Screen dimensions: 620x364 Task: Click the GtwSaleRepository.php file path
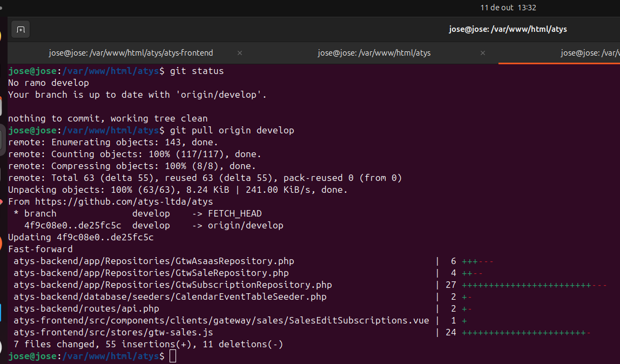(151, 273)
